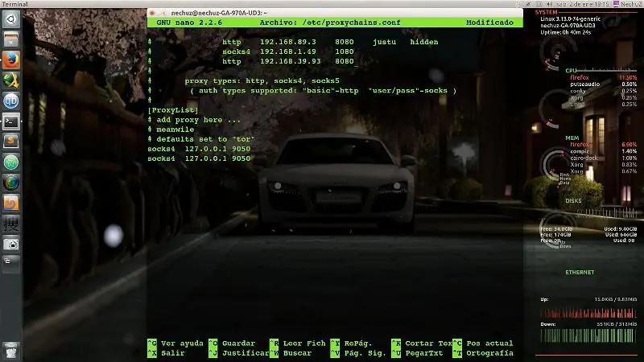644x362 pixels.
Task: Place cursor on '# defaults set to "tor"' line
Action: (x=201, y=139)
